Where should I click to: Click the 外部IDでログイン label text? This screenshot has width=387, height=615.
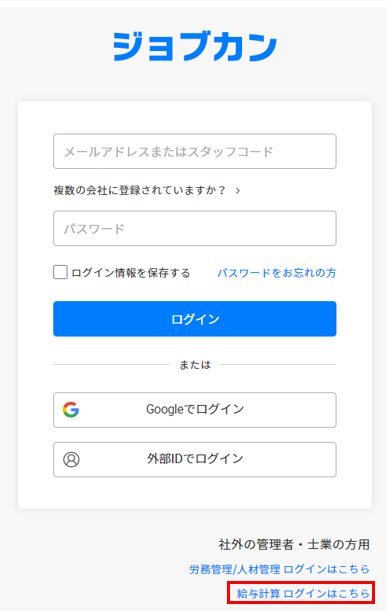point(195,459)
